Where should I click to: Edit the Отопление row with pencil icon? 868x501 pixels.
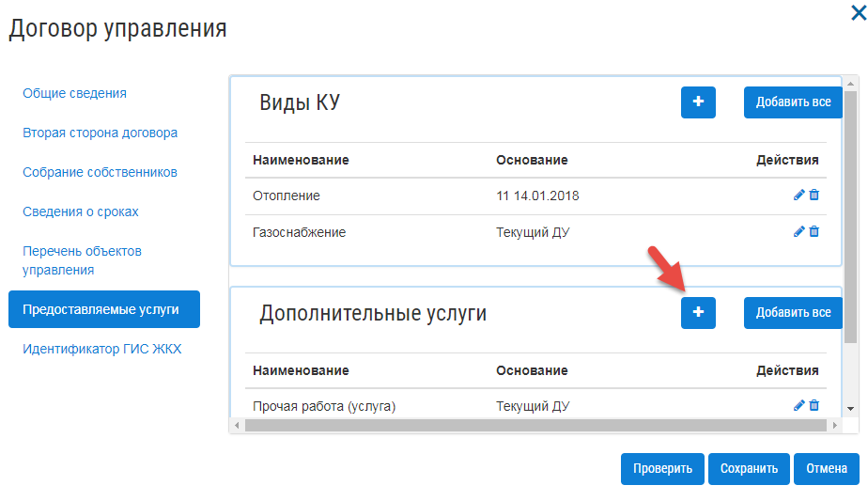pyautogui.click(x=798, y=196)
